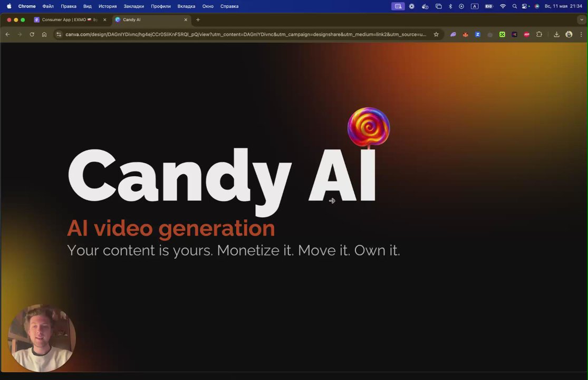Open the Закладки menu
The height and width of the screenshot is (380, 588).
(x=134, y=6)
